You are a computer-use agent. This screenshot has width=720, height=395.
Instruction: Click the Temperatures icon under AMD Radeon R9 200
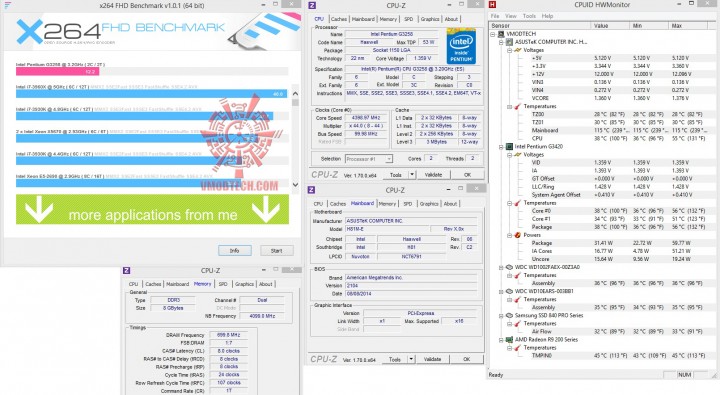pos(518,348)
